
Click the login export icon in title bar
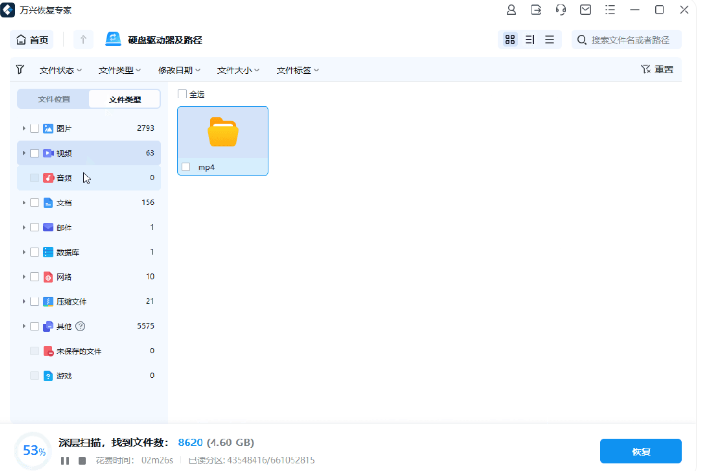[536, 9]
